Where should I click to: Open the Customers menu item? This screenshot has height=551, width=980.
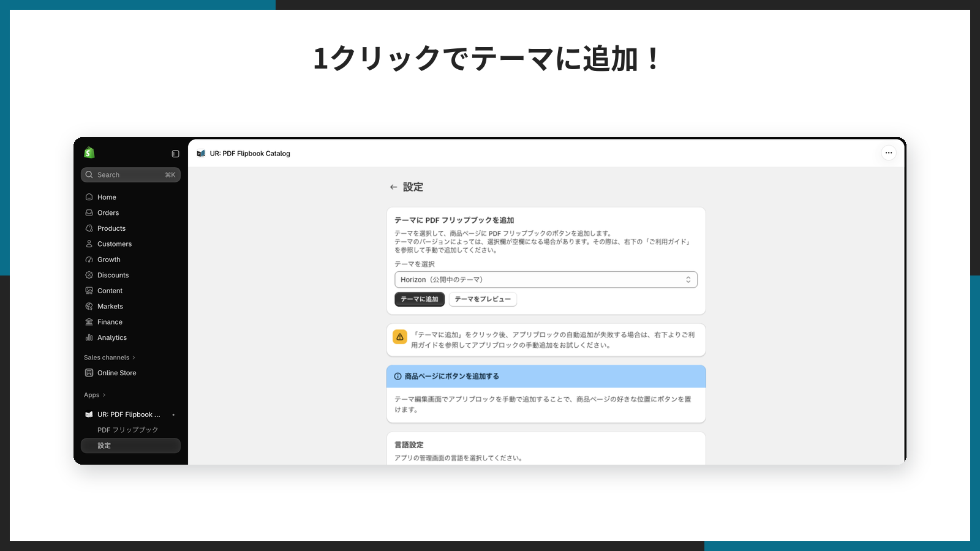pos(130,244)
